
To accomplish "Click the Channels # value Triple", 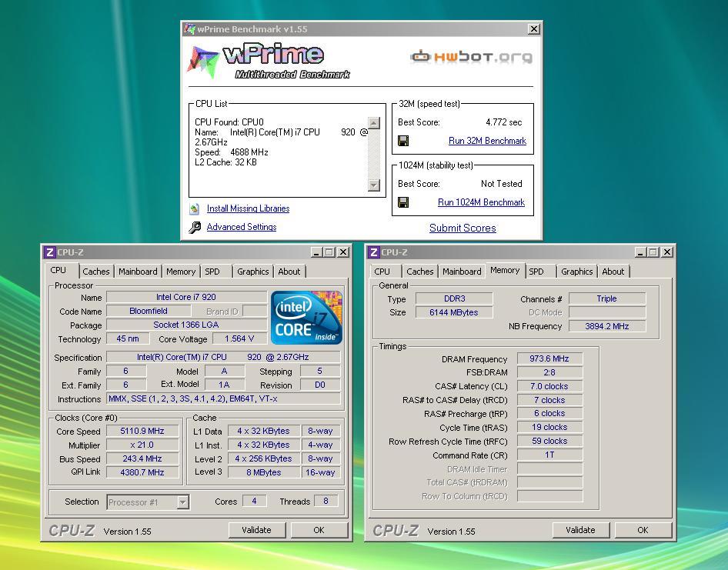I will pos(607,298).
